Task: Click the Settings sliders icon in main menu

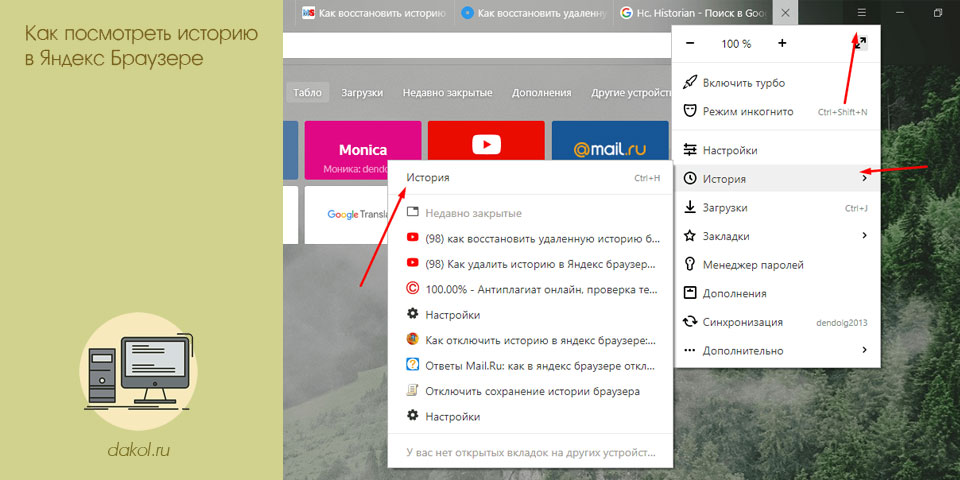Action: tap(690, 150)
